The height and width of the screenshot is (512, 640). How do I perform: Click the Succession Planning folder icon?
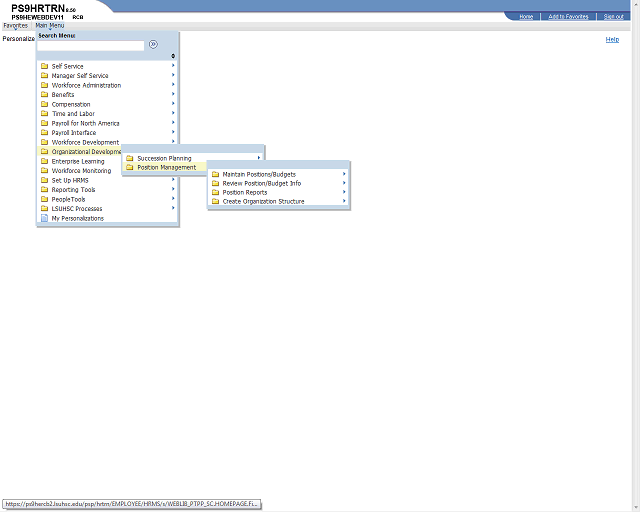130,158
